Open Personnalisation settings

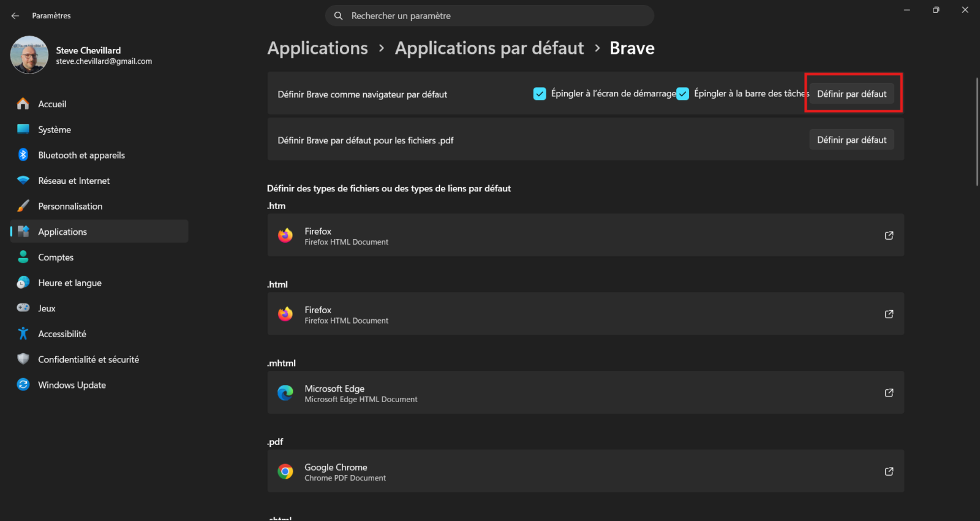[99, 206]
